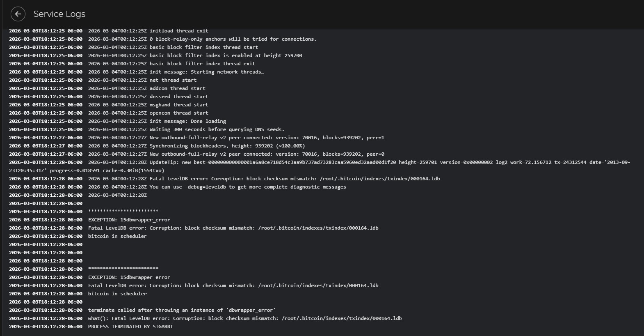Click the back arrow icon
The width and height of the screenshot is (644, 336).
(x=18, y=14)
